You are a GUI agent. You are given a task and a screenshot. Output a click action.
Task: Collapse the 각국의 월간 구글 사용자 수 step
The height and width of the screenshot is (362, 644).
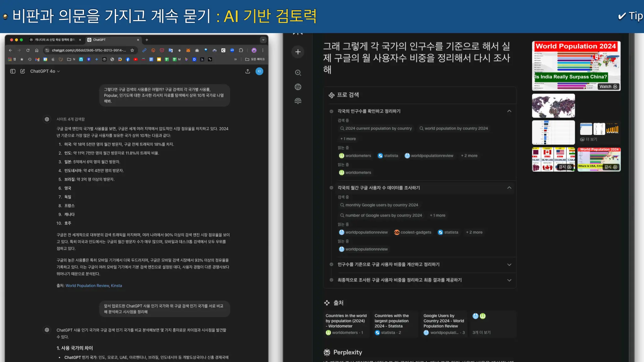[509, 188]
